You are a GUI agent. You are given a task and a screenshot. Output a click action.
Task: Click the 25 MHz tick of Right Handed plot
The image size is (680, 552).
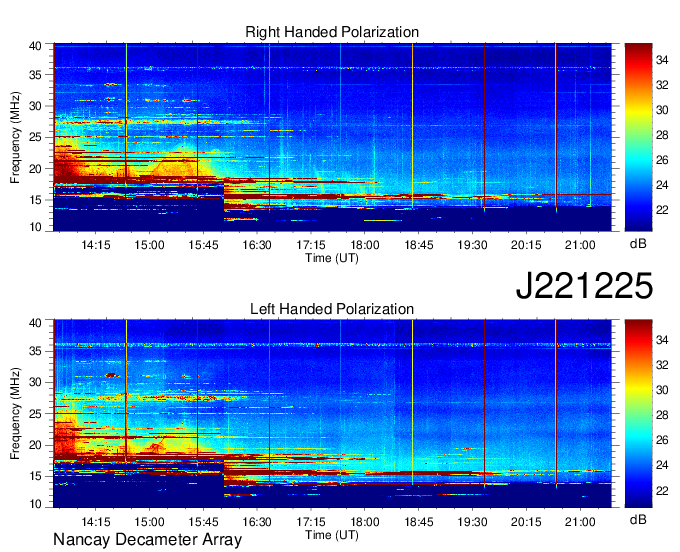tap(35, 137)
